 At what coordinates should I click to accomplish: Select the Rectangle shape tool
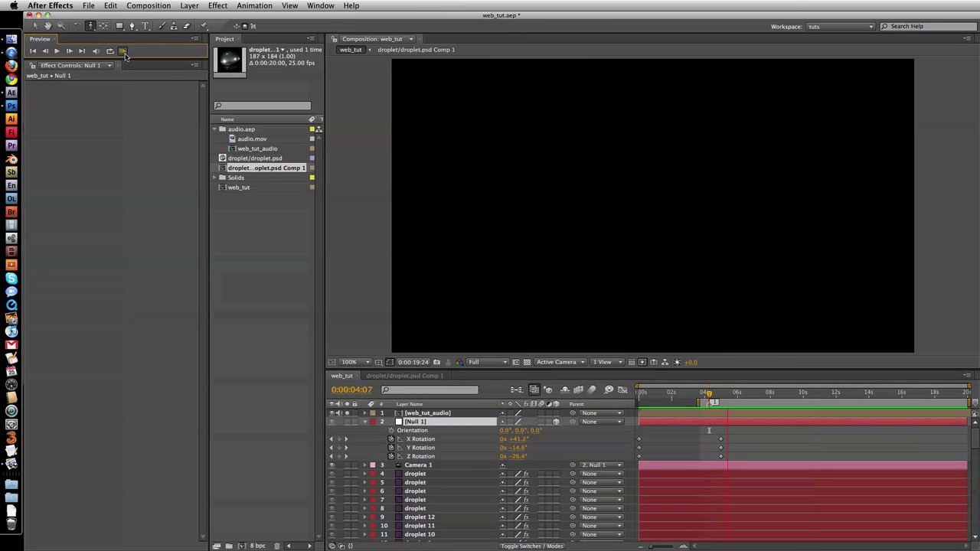click(119, 26)
